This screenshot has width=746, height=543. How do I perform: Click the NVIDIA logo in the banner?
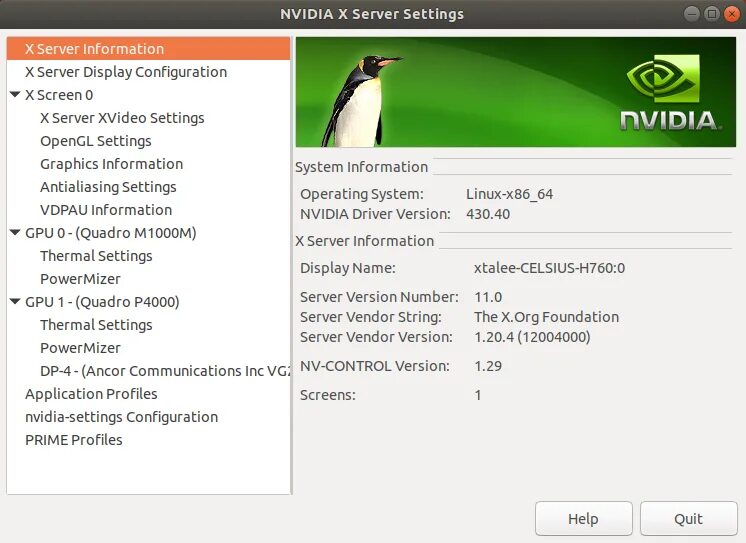click(x=670, y=93)
